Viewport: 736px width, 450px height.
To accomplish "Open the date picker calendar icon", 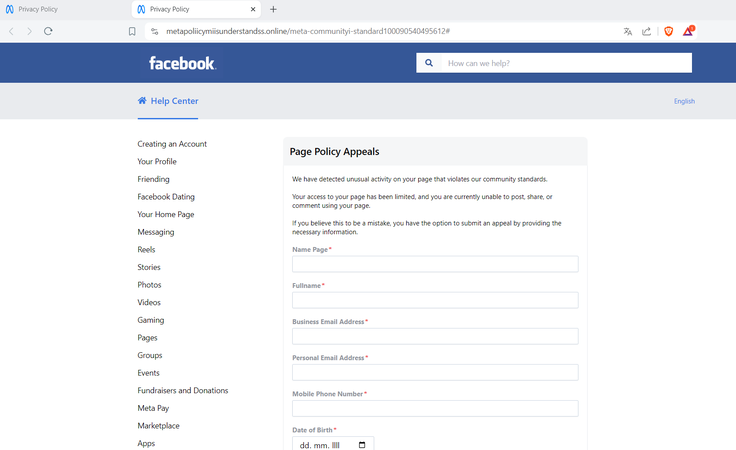I will (x=362, y=445).
